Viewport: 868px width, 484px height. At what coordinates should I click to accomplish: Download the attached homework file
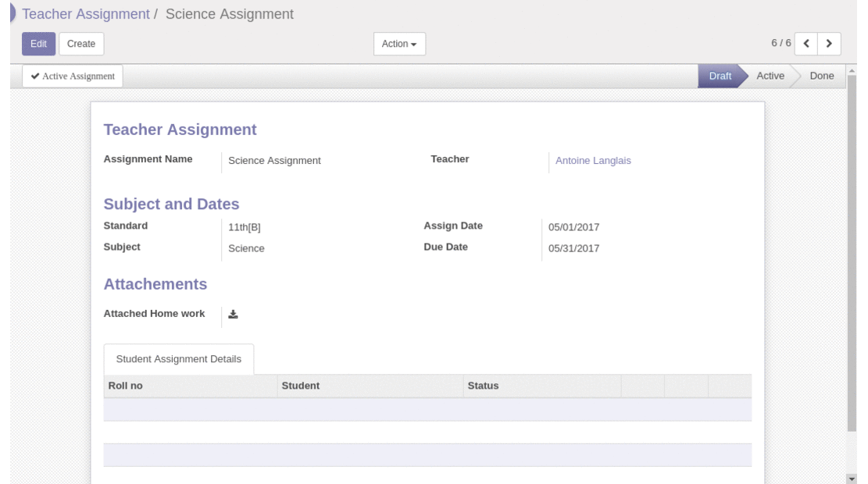click(x=233, y=314)
